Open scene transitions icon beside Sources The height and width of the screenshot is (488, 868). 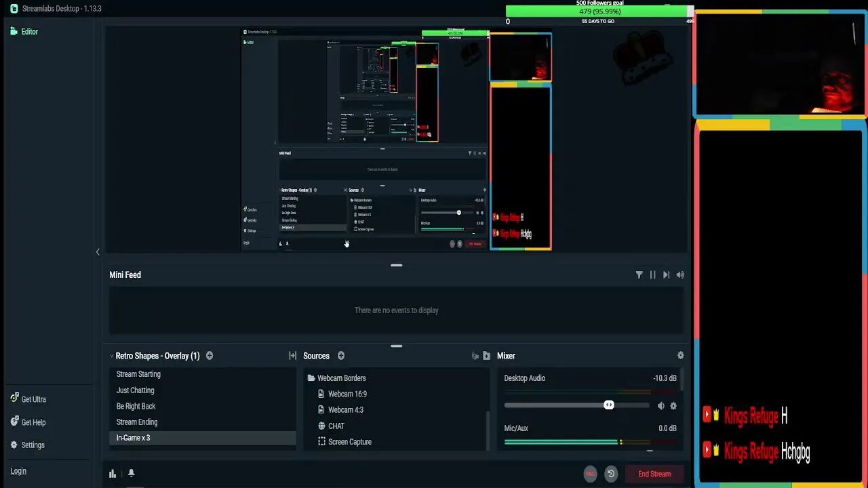tap(293, 356)
